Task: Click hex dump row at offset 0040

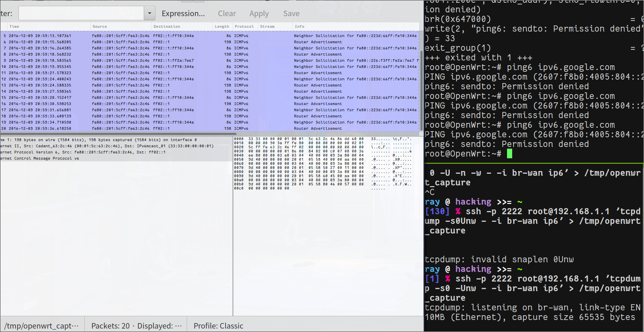Action: 323,156
